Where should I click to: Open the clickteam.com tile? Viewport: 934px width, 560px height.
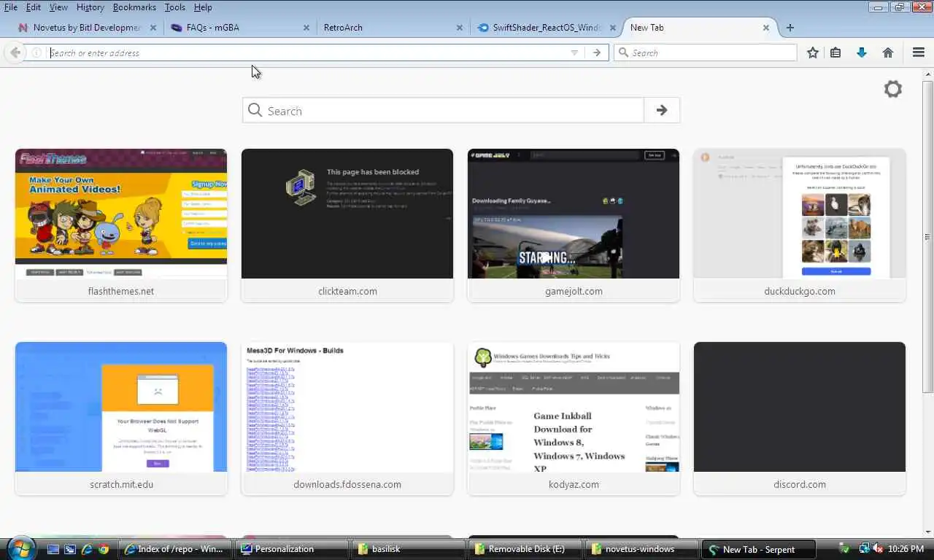point(347,225)
